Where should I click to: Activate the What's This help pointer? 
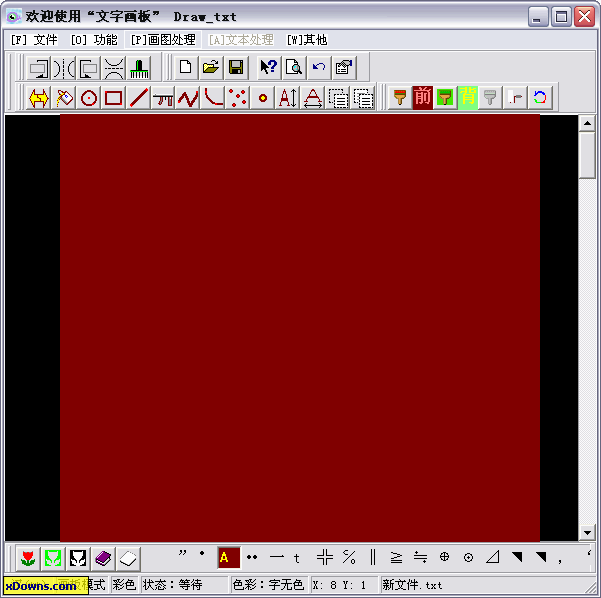(269, 67)
